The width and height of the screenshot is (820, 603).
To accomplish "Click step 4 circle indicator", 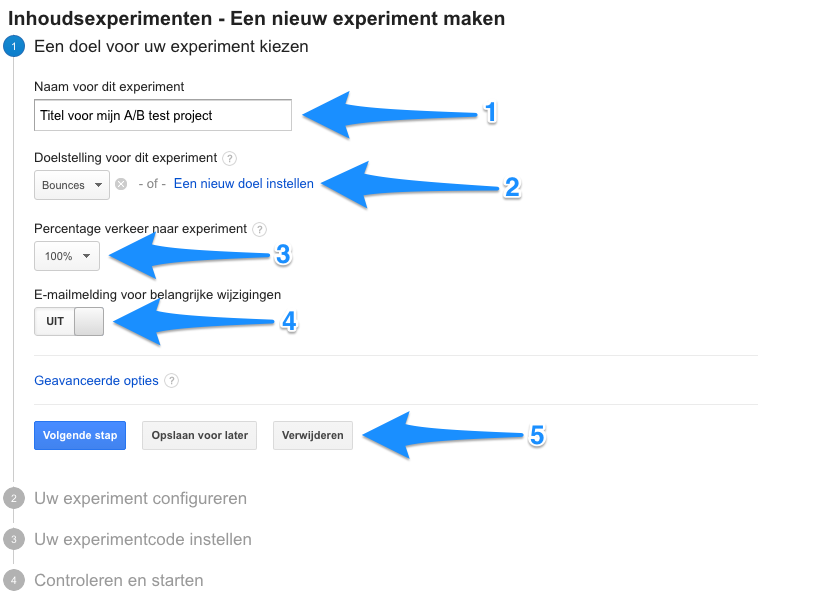I will pyautogui.click(x=14, y=580).
